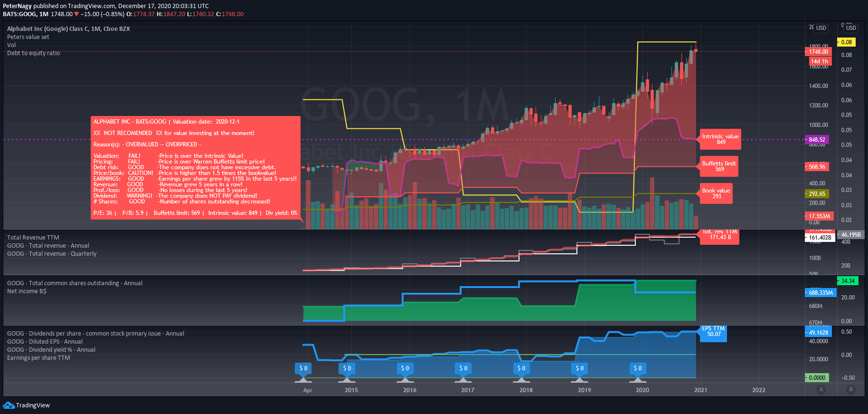Click the purple 848.52 axis label
The width and height of the screenshot is (868, 414).
[x=817, y=140]
